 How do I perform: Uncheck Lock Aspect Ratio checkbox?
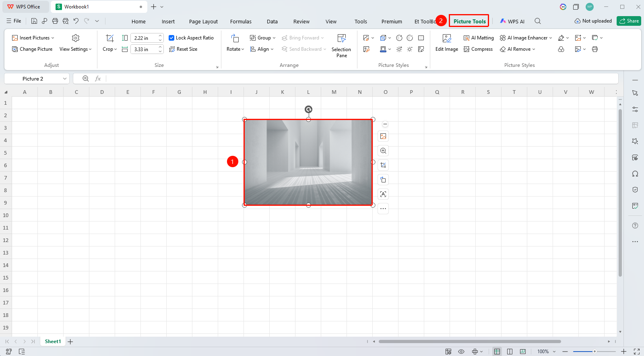171,38
